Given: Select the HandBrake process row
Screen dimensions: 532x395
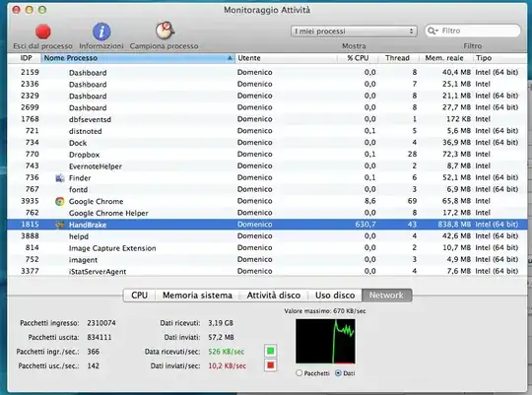Looking at the screenshot, I should click(267, 225).
